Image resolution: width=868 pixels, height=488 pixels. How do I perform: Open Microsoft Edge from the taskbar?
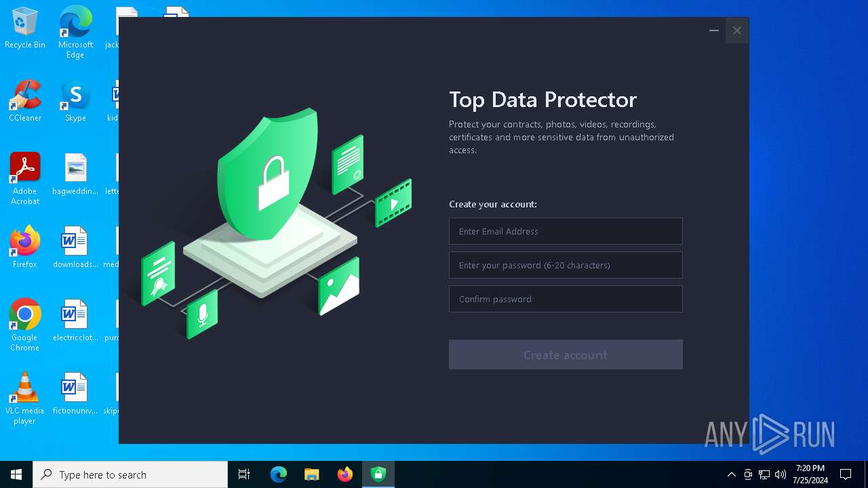(x=279, y=474)
